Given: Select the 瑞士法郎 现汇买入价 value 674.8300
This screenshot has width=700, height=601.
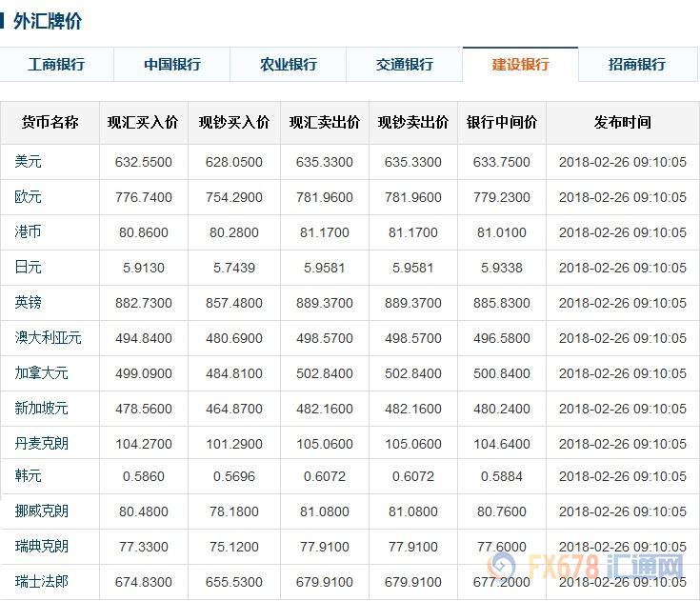Looking at the screenshot, I should tap(143, 582).
